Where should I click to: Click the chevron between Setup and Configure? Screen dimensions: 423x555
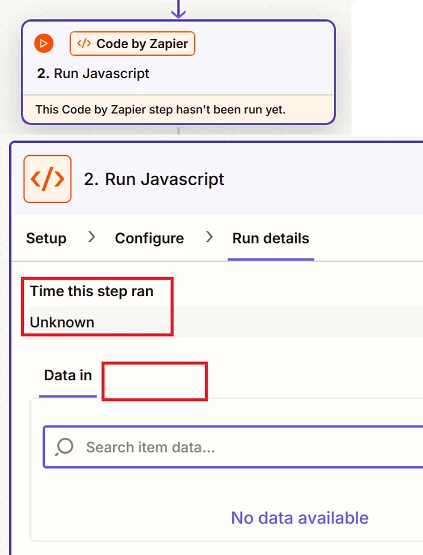[91, 237]
